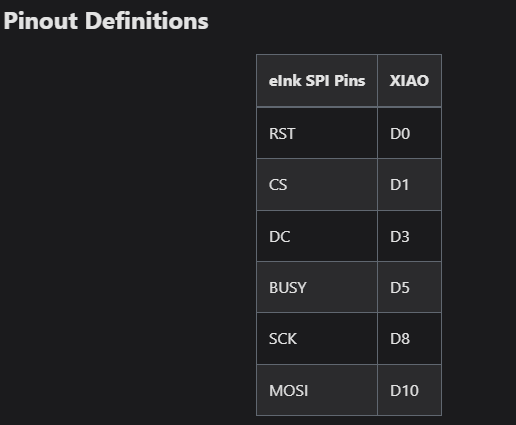516x425 pixels.
Task: Click the D0 pin cell
Action: point(409,133)
